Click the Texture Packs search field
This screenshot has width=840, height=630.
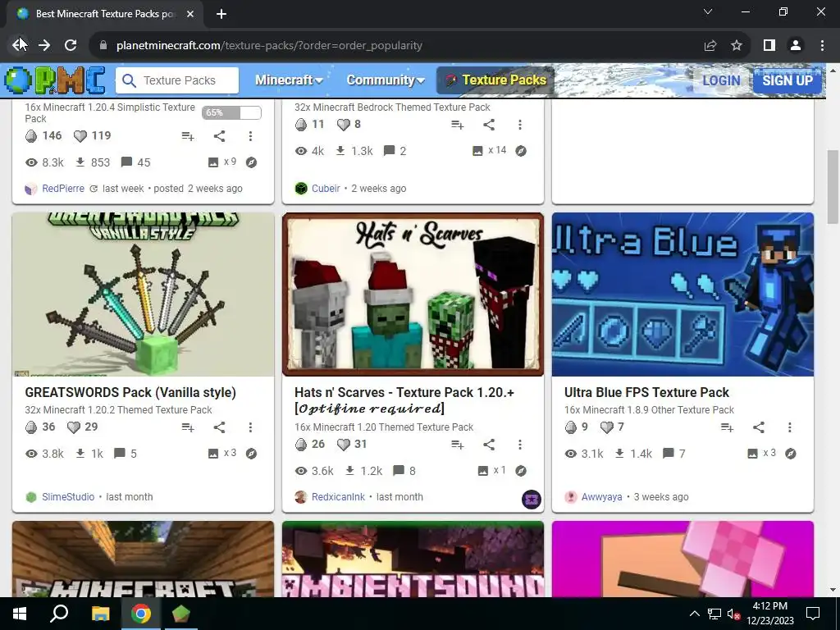tap(177, 80)
